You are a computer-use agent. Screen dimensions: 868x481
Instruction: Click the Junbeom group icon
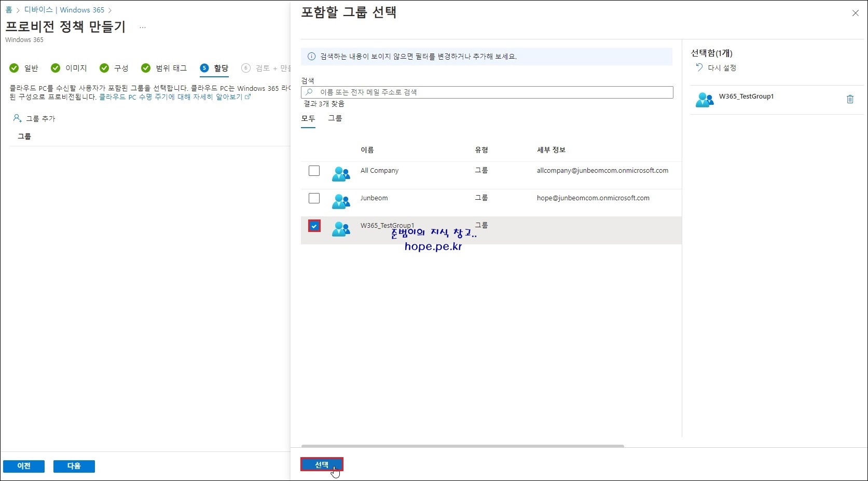tap(341, 201)
